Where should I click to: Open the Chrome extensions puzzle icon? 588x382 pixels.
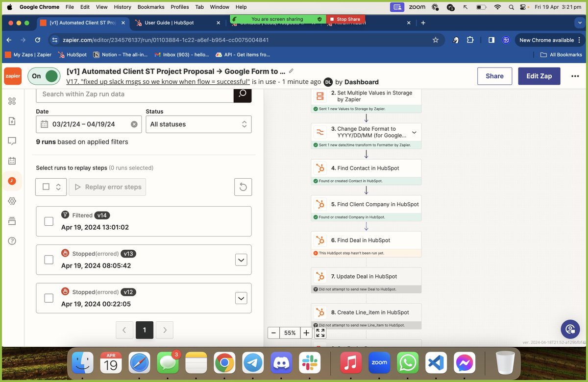pyautogui.click(x=471, y=40)
